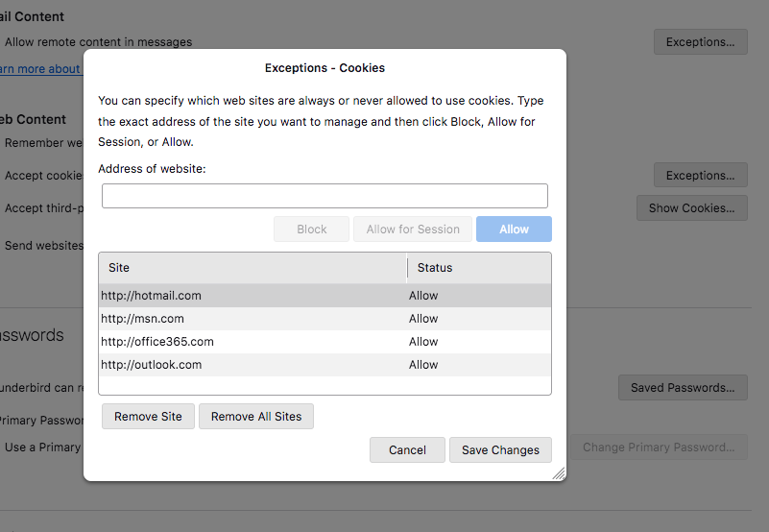
Task: Cancel the cookie exceptions dialog
Action: pos(407,450)
